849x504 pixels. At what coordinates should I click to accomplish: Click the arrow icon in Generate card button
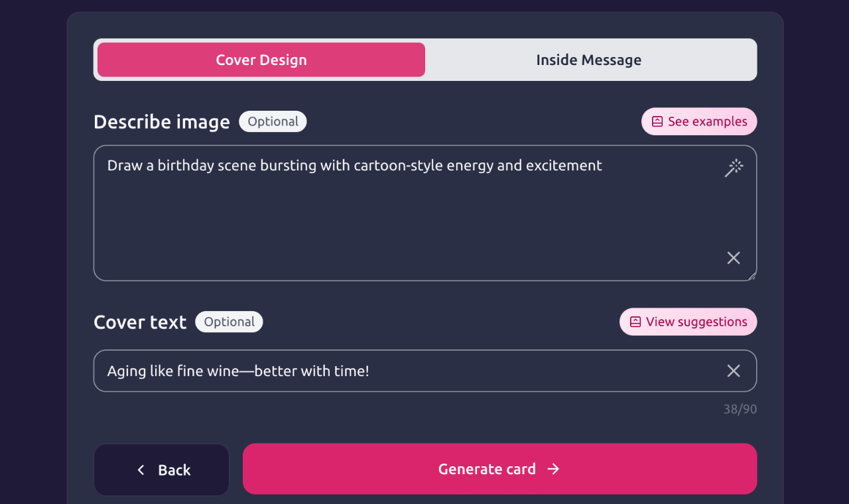click(x=553, y=469)
